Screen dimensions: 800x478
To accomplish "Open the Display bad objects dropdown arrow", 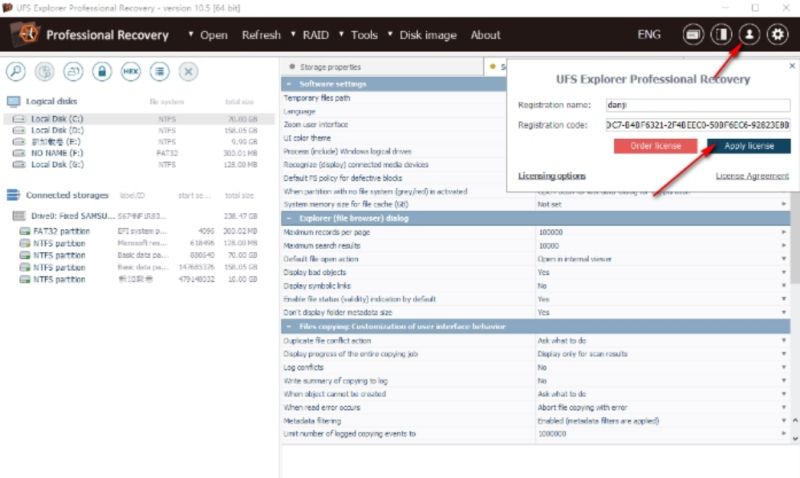I will point(784,272).
